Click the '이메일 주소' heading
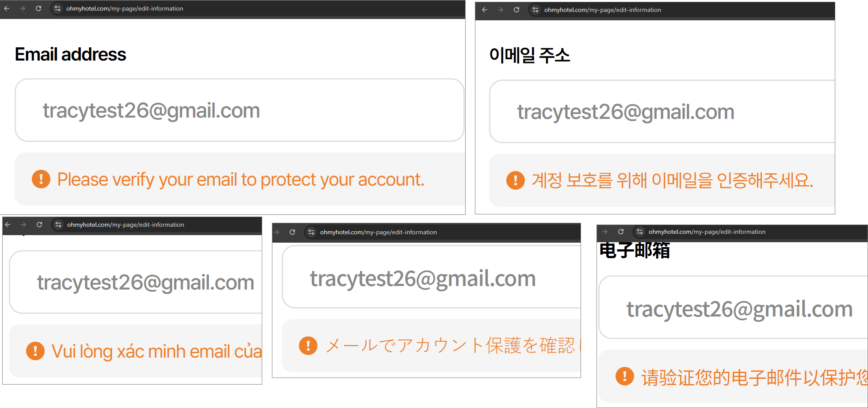 (530, 55)
